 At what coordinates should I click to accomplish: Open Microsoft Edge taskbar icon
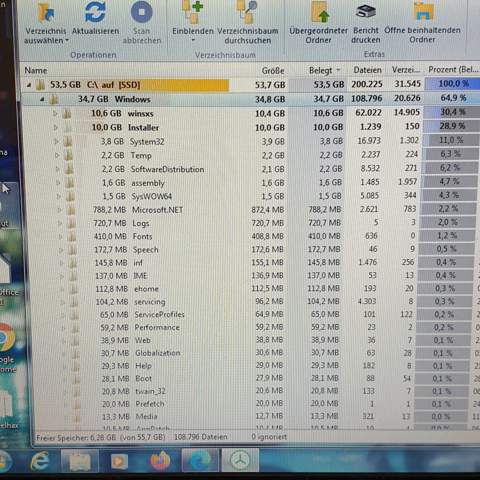200,461
